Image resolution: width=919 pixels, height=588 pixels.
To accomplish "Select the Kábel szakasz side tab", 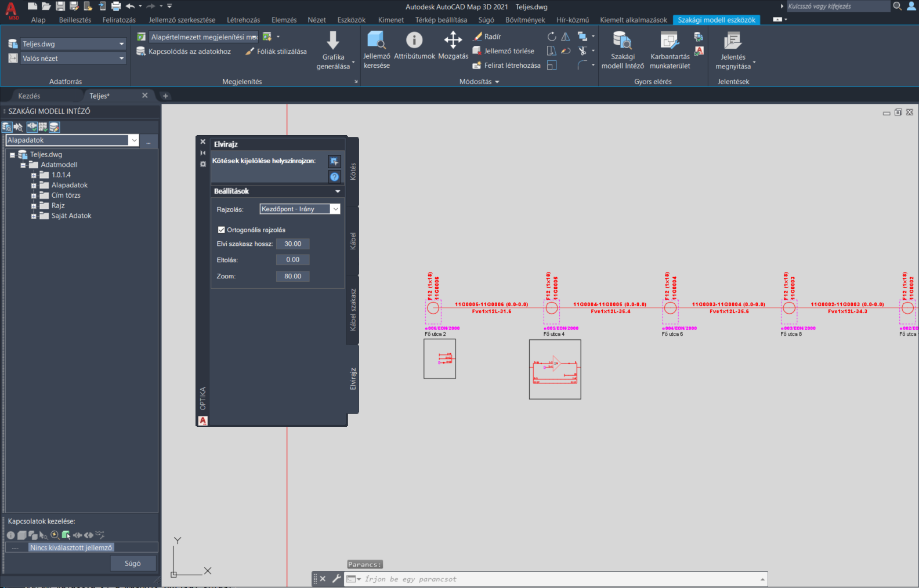I will [353, 310].
